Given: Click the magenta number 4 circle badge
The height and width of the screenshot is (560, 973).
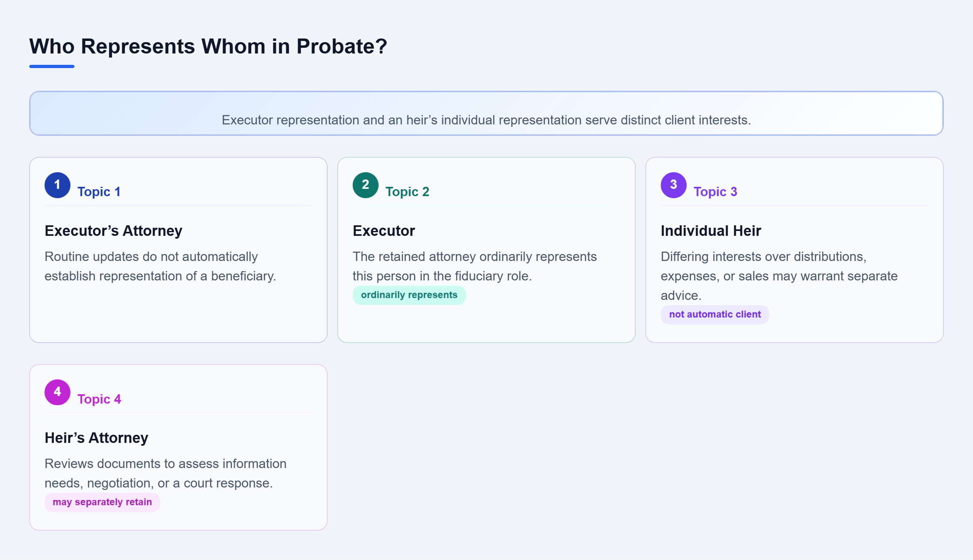Looking at the screenshot, I should click(x=58, y=392).
